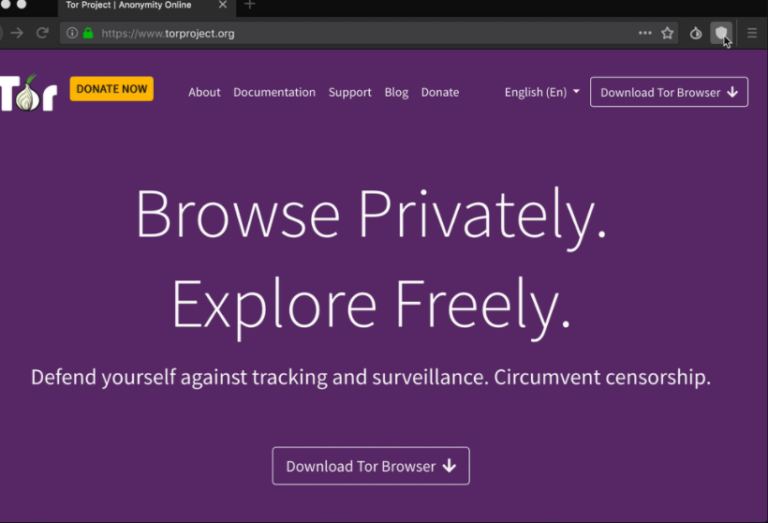The width and height of the screenshot is (768, 523).
Task: Reload the page with the refresh icon
Action: pyautogui.click(x=42, y=33)
